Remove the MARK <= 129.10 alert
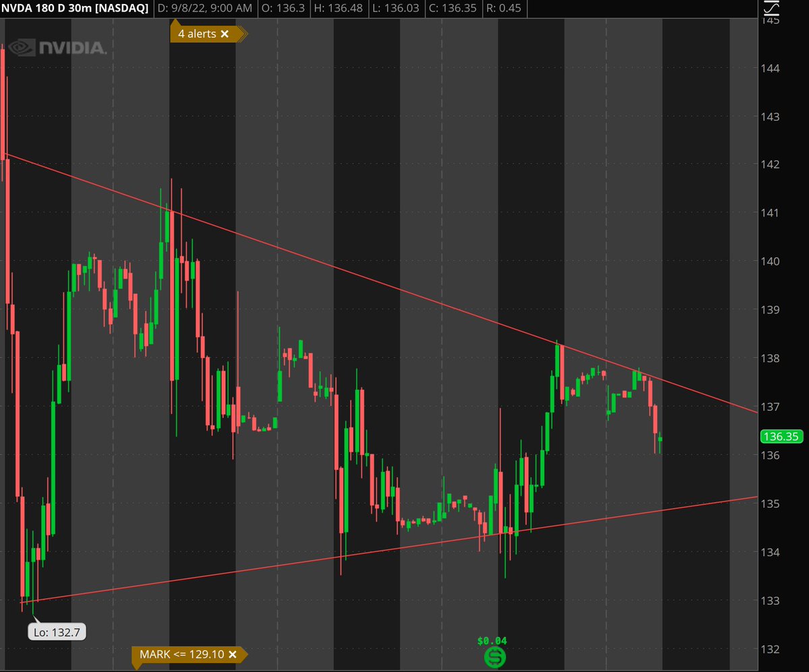This screenshot has width=809, height=672. (x=233, y=654)
